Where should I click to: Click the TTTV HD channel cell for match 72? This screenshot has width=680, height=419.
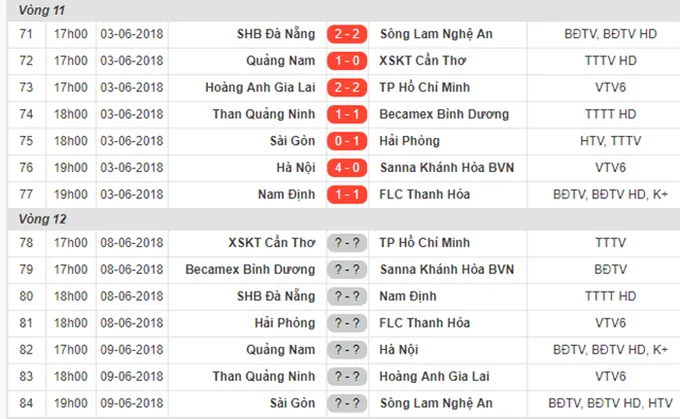(x=611, y=61)
